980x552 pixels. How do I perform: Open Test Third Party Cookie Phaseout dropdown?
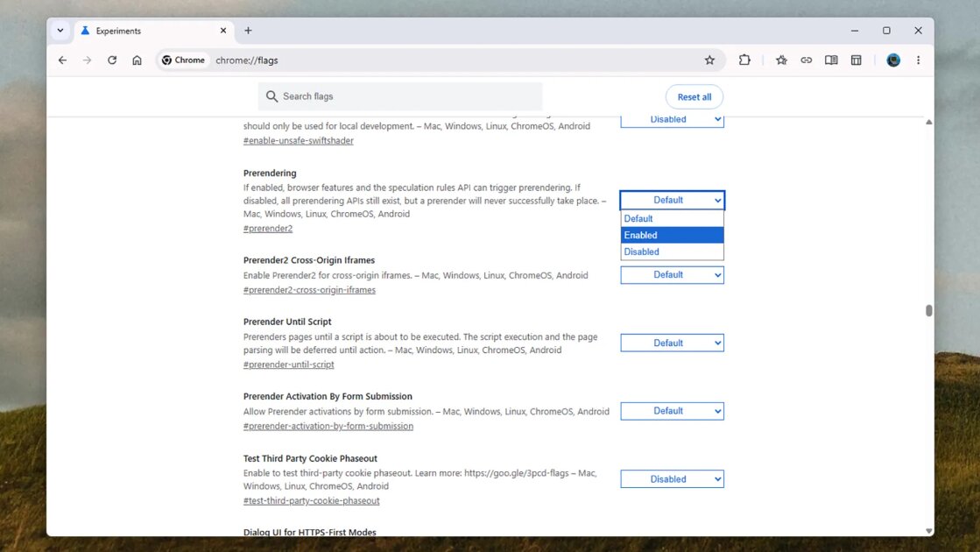tap(672, 479)
